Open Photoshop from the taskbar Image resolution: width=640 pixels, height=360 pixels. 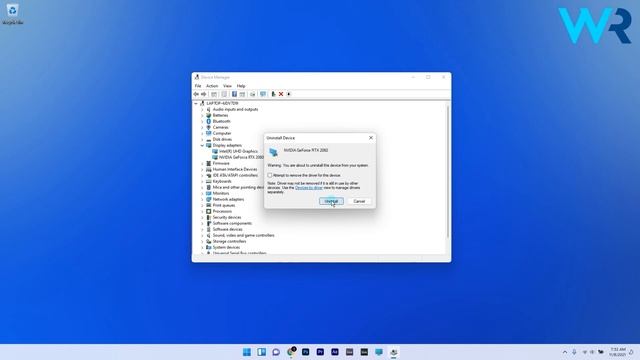(305, 352)
